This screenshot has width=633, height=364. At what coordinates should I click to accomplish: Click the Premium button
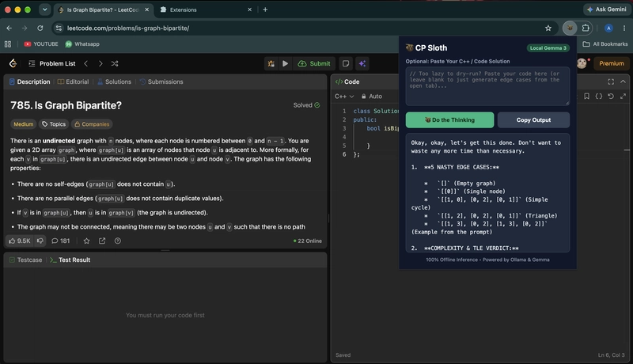tap(611, 63)
